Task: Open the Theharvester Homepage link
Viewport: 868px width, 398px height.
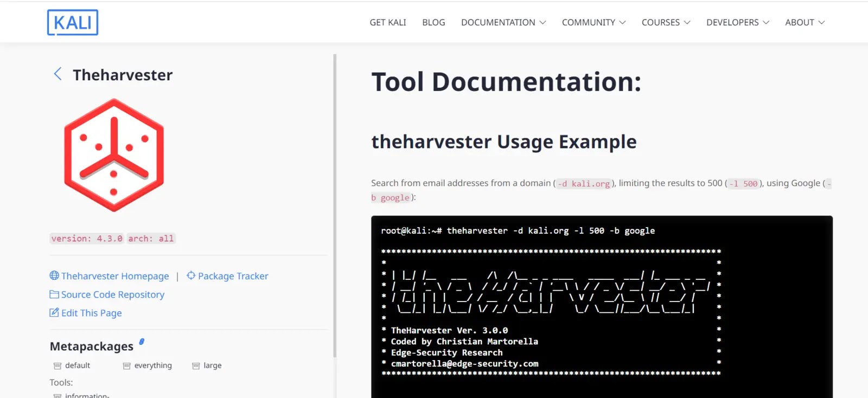Action: [115, 276]
